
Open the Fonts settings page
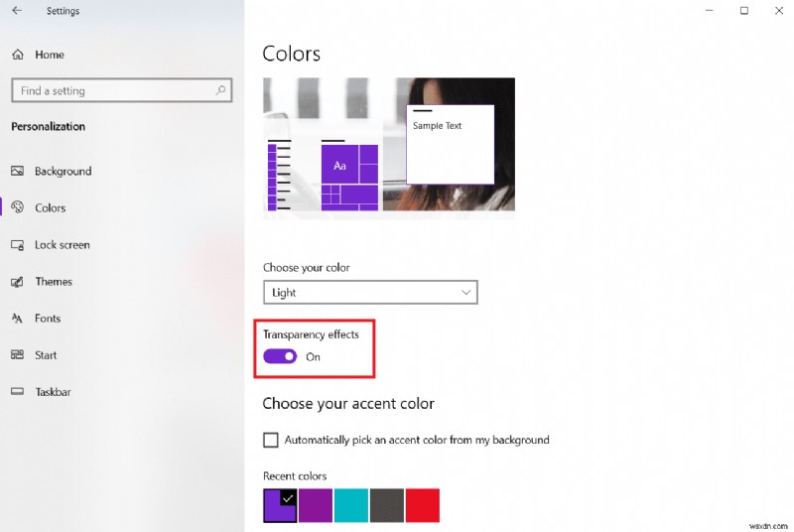(x=48, y=319)
